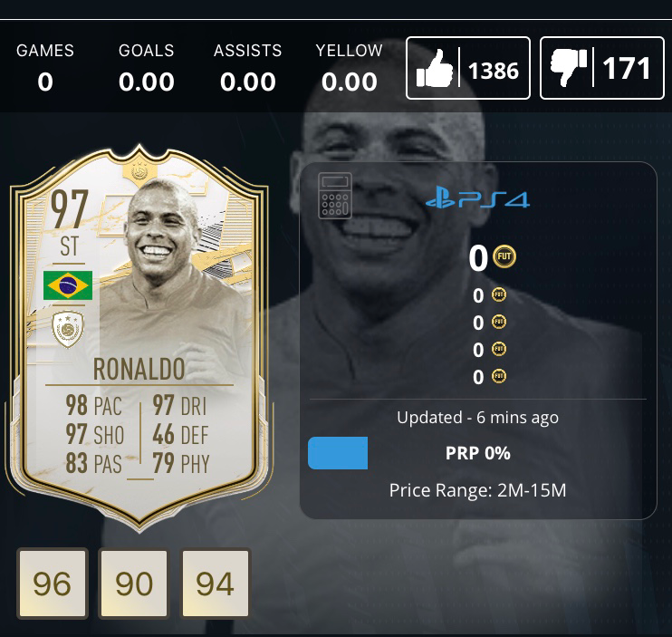Click the 1386 likes button
Screen dimensions: 672x637
click(x=468, y=68)
